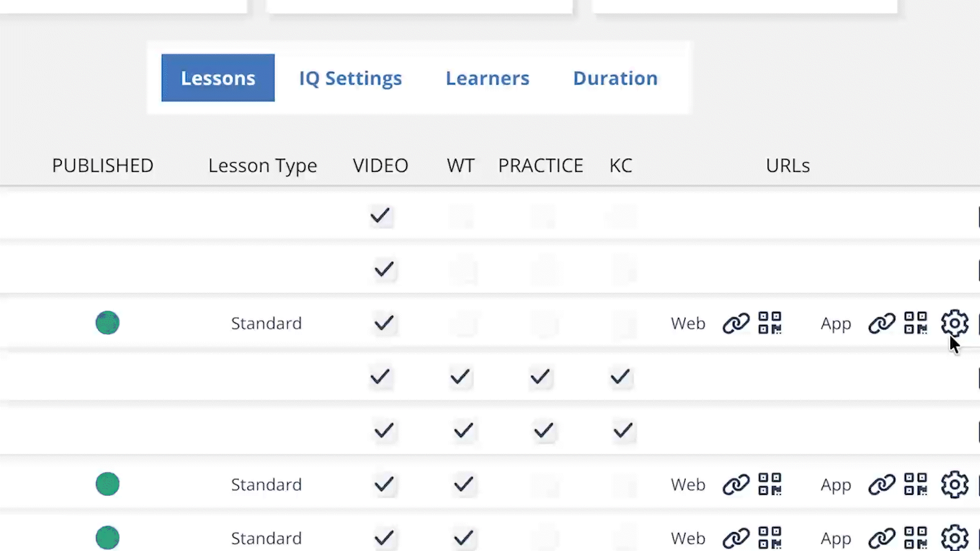The height and width of the screenshot is (551, 980).
Task: Toggle VIDEO checkbox in the topmost row
Action: [380, 216]
